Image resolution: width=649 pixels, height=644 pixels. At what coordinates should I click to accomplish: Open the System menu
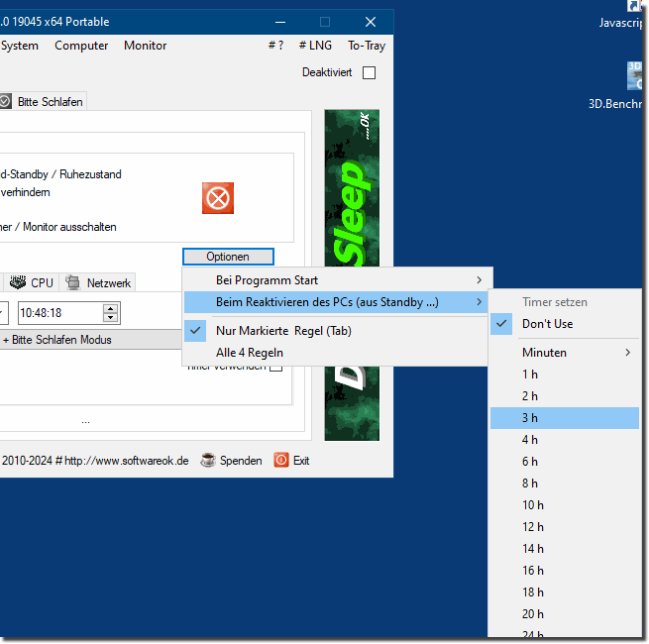point(20,46)
